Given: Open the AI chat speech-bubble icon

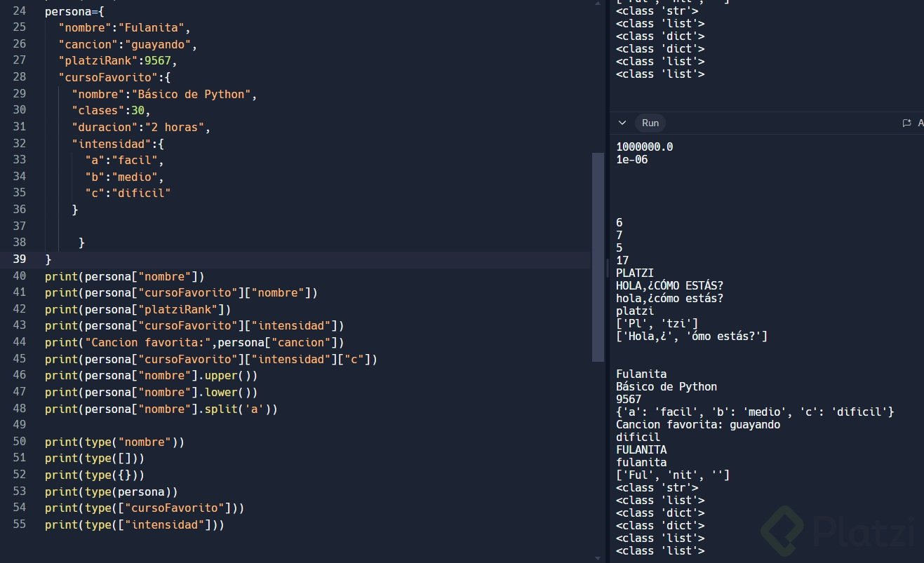Looking at the screenshot, I should point(906,123).
